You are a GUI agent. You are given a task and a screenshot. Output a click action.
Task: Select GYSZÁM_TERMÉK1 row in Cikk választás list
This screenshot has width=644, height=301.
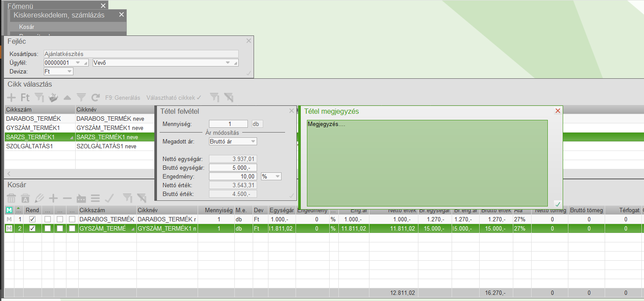[79, 128]
